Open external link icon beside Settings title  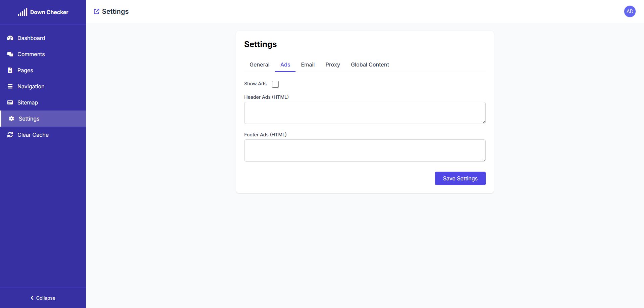tap(97, 11)
